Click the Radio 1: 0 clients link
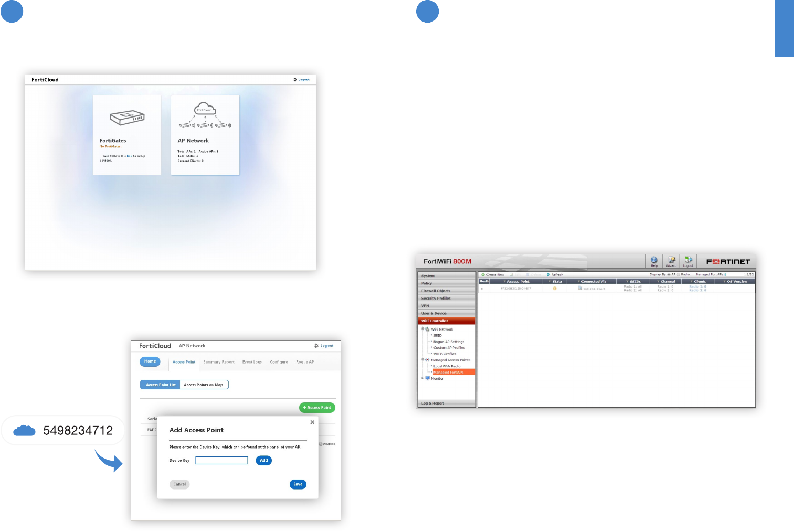Screen dimensions: 794x532 click(697, 286)
